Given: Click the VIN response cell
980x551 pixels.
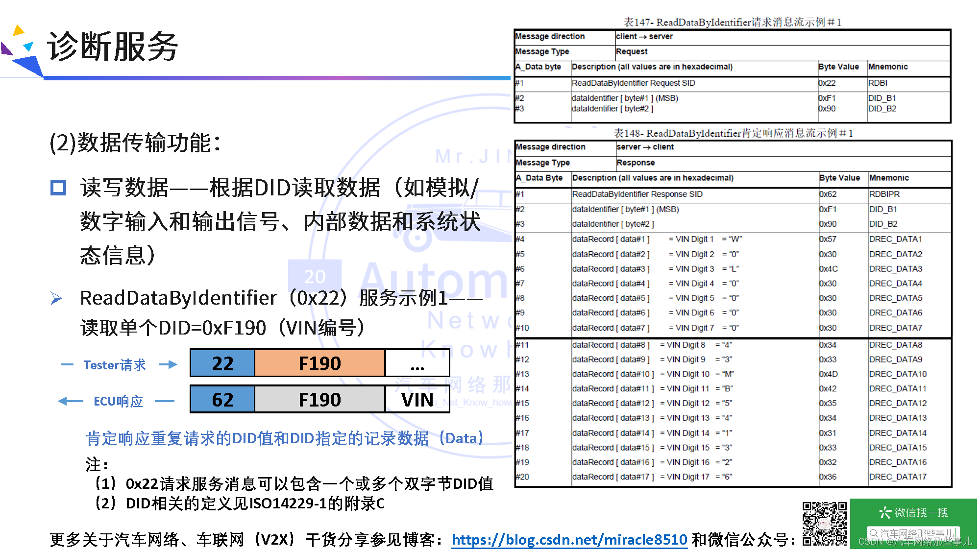Looking at the screenshot, I should (x=417, y=400).
